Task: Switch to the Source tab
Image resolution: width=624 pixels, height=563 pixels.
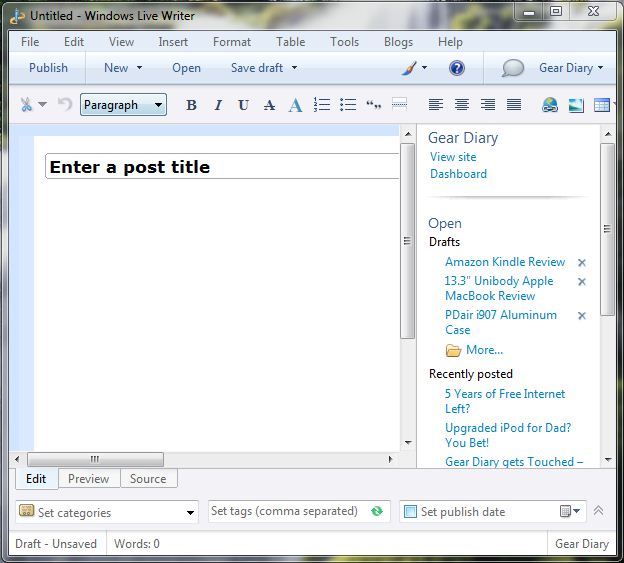Action: point(148,479)
